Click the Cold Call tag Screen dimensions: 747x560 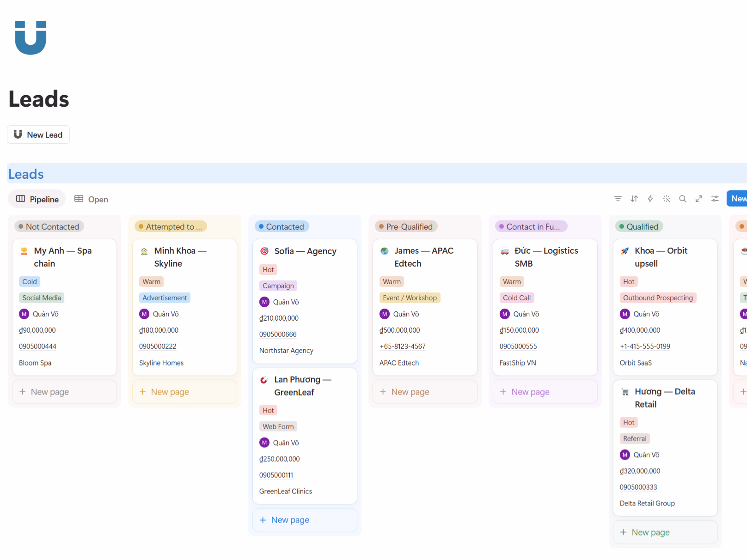(517, 298)
